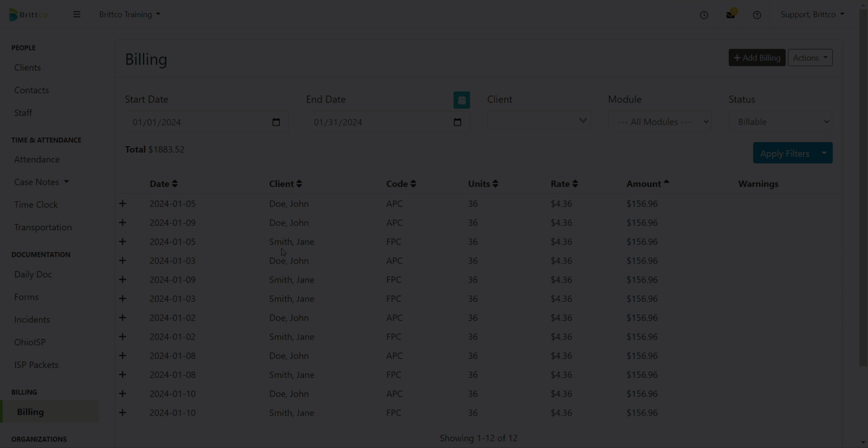Open the Client filter dropdown
This screenshot has height=448, width=868.
point(539,121)
